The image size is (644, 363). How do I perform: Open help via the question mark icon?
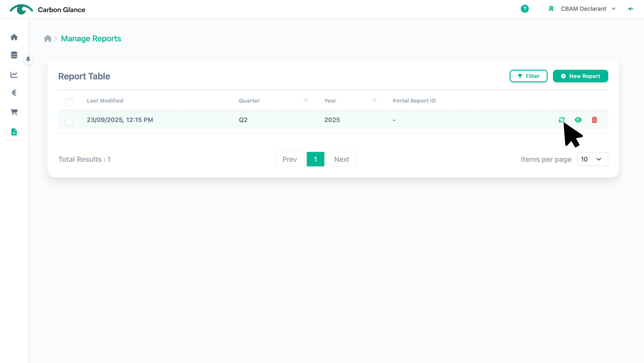tap(525, 9)
